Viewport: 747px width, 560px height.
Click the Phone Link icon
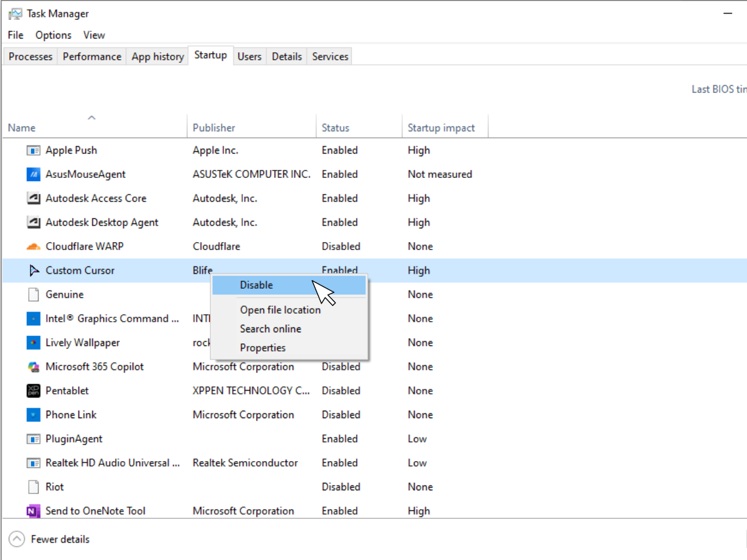[x=34, y=414]
